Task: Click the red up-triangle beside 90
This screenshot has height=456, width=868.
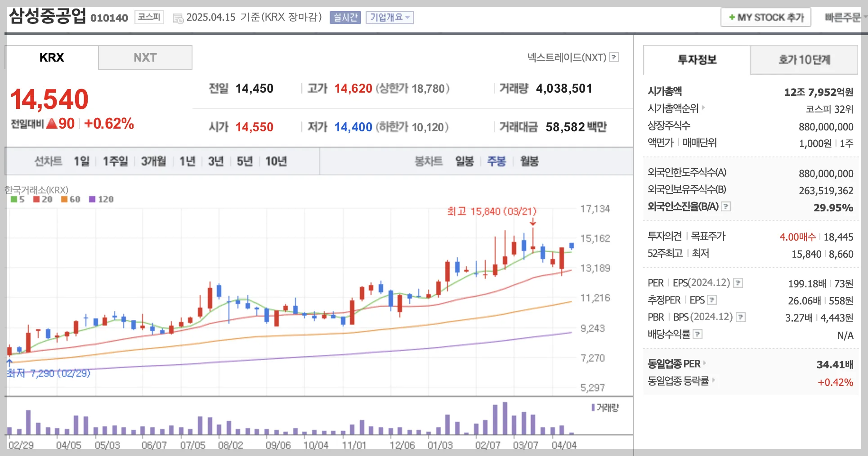Action: tap(52, 123)
